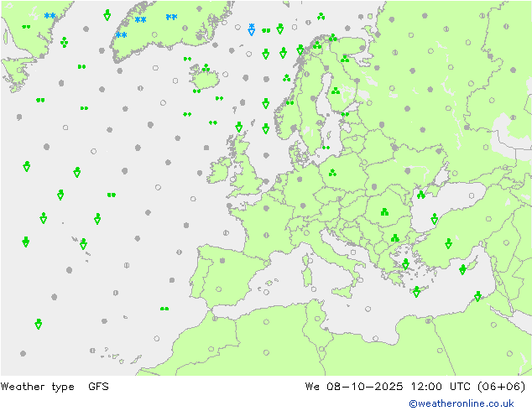Screen dimensions: 532x411
Task: Click the 'We 08-10-2025' date text
Action: tap(354, 386)
